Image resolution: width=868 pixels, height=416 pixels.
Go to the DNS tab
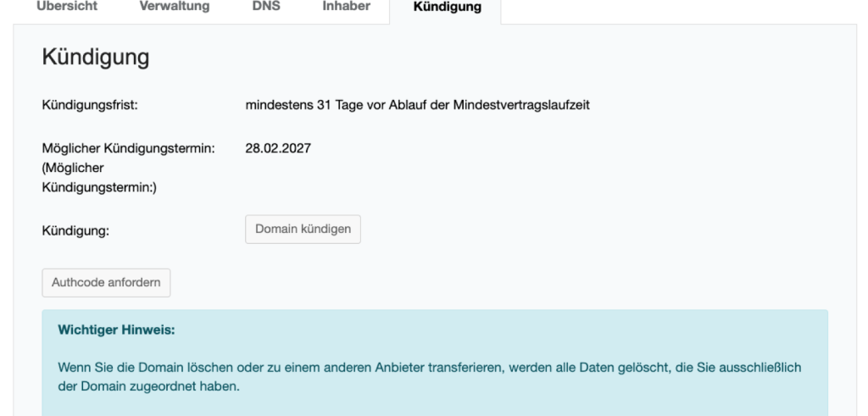coord(266,7)
